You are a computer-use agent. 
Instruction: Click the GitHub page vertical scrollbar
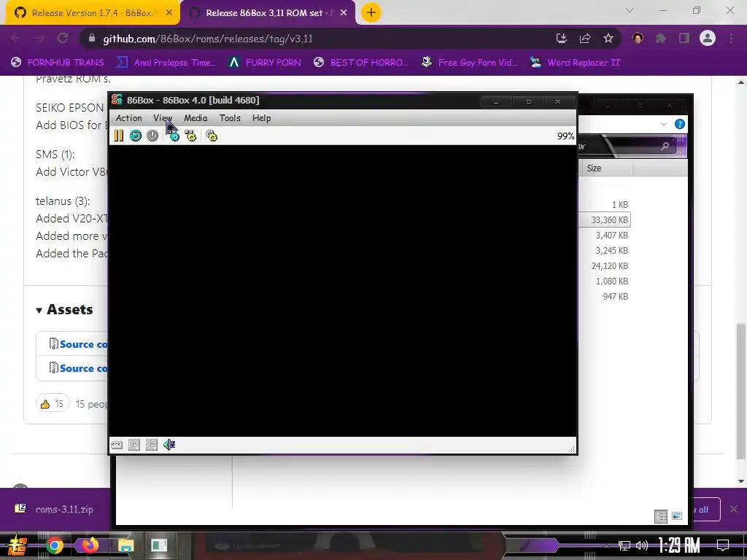point(741,392)
